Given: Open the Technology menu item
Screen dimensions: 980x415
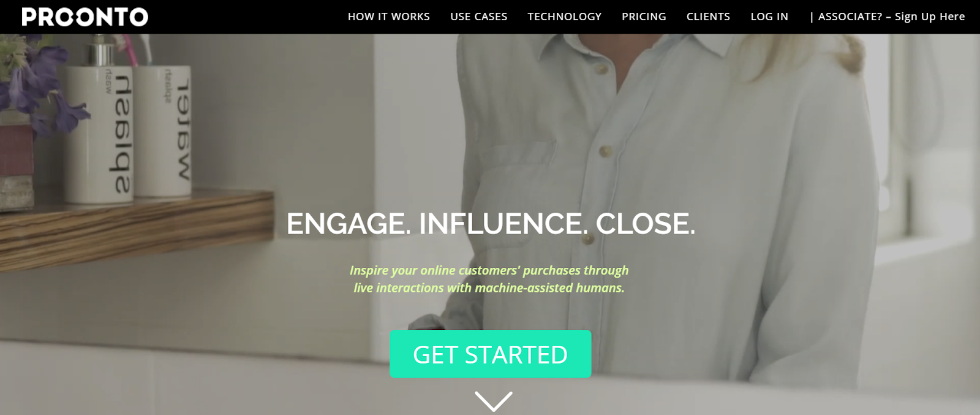Looking at the screenshot, I should [565, 17].
